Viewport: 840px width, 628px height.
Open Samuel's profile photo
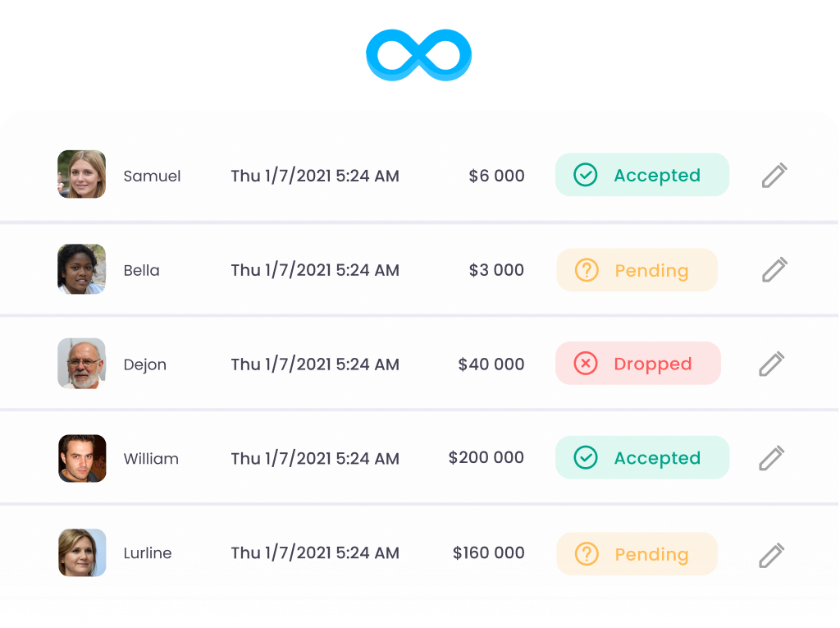82,174
